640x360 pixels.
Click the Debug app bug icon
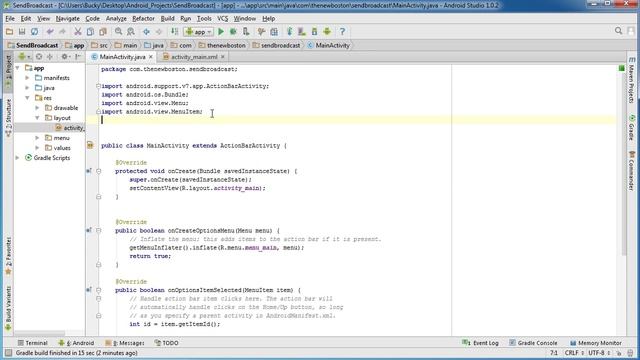tap(233, 31)
